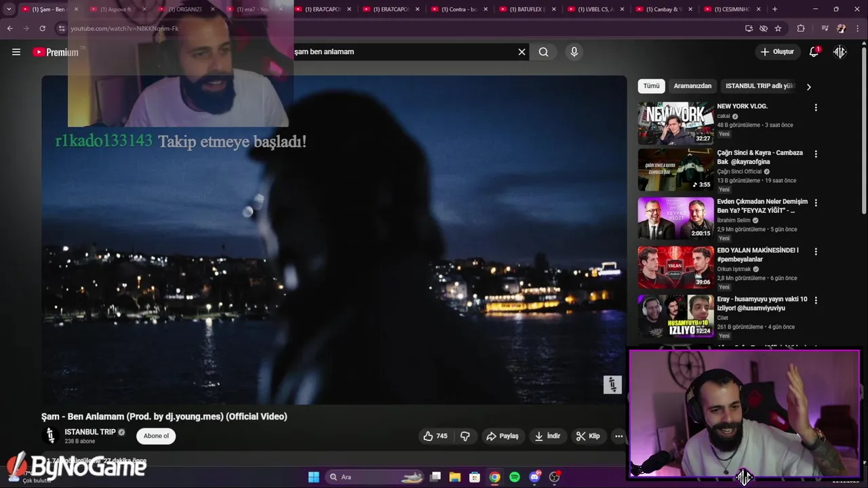The image size is (868, 488).
Task: Open the Chrome three-dot menu
Action: pos(858,28)
